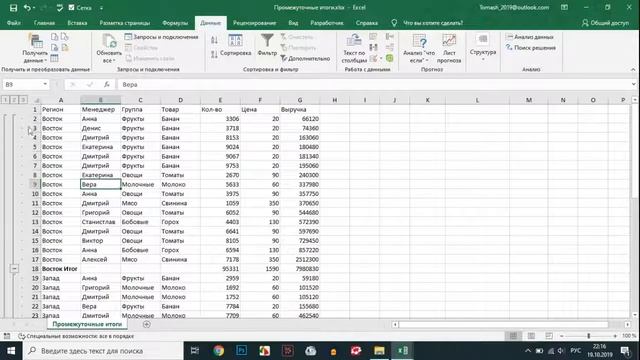The image size is (640, 360).
Task: Click zoom in plus button
Action: click(x=615, y=336)
